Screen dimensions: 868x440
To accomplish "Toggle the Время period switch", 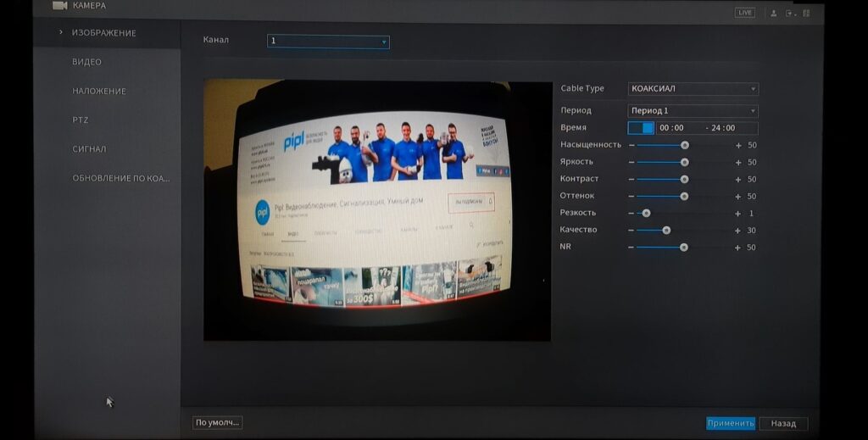I will pyautogui.click(x=641, y=128).
